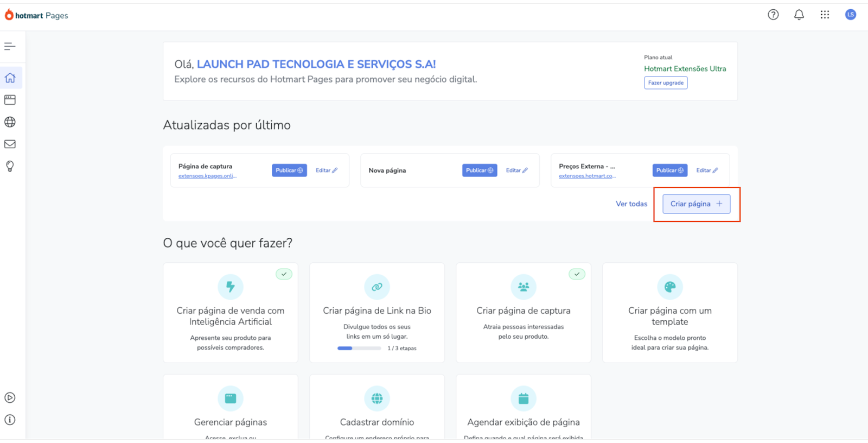Open the lightbulb ideas sidebar icon
Image resolution: width=868 pixels, height=443 pixels.
point(10,166)
